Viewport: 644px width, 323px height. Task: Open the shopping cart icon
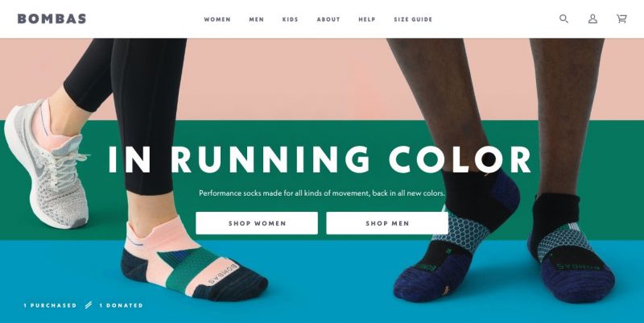[x=621, y=19]
